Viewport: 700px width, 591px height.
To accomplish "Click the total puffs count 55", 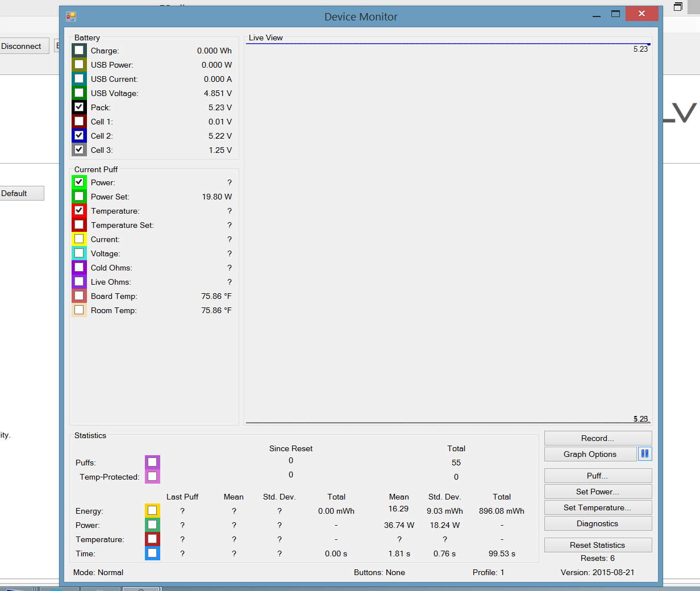I will pos(456,463).
